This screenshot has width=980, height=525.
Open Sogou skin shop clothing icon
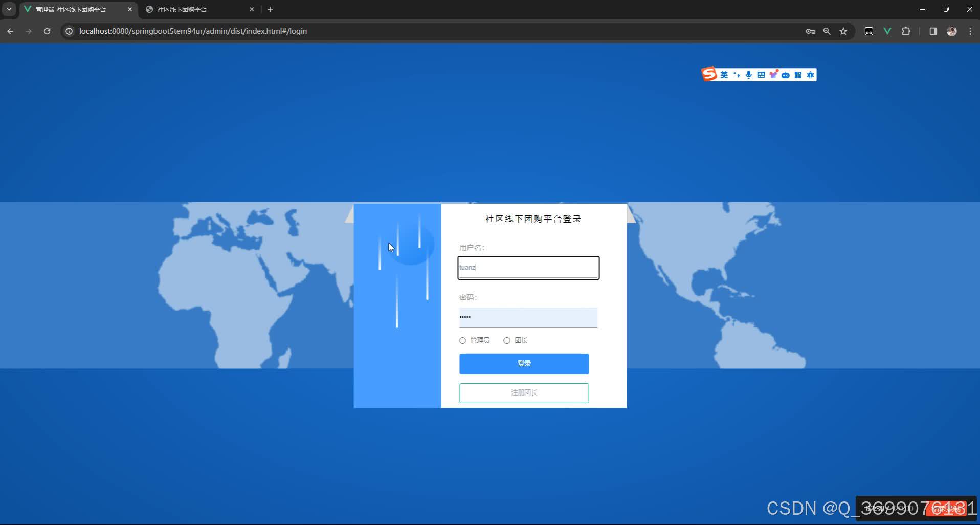774,74
